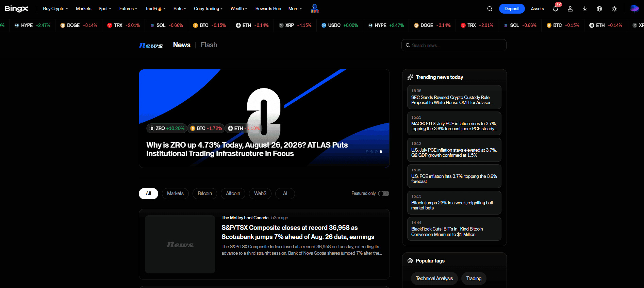Open the ZRO up 4.73% banner headline
This screenshot has height=288, width=644.
tap(247, 149)
